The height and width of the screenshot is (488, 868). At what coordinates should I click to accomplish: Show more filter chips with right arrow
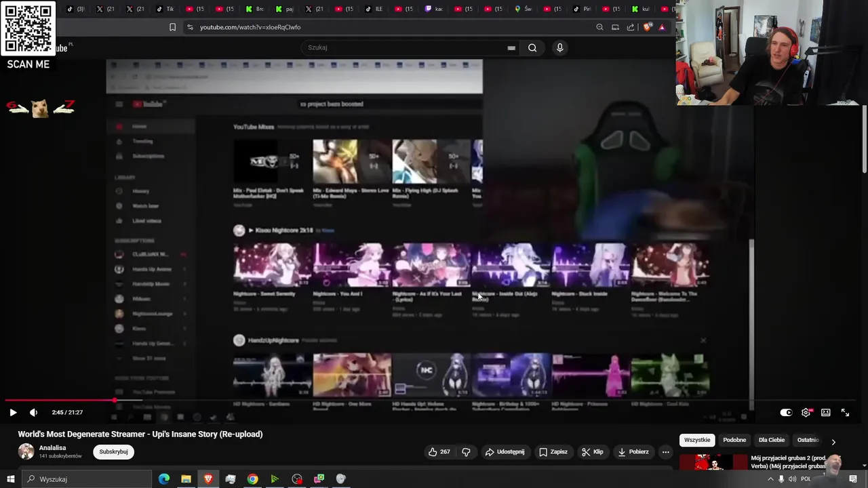833,441
